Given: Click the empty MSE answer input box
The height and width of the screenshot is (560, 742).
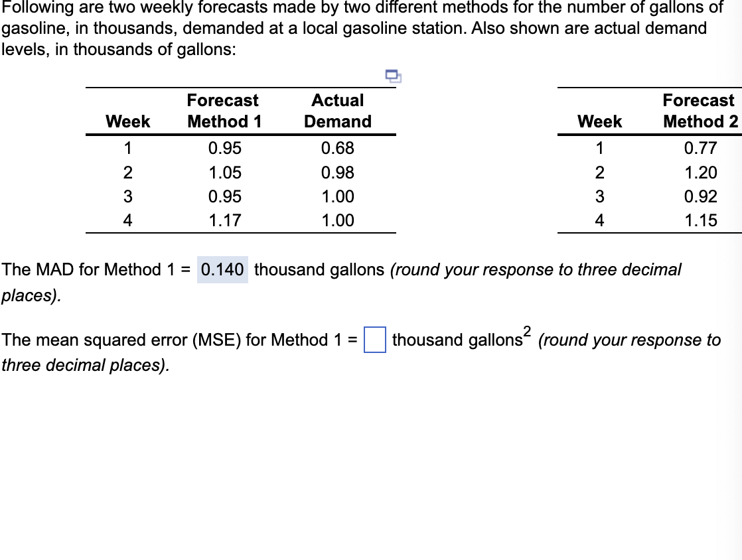Looking at the screenshot, I should (x=376, y=340).
